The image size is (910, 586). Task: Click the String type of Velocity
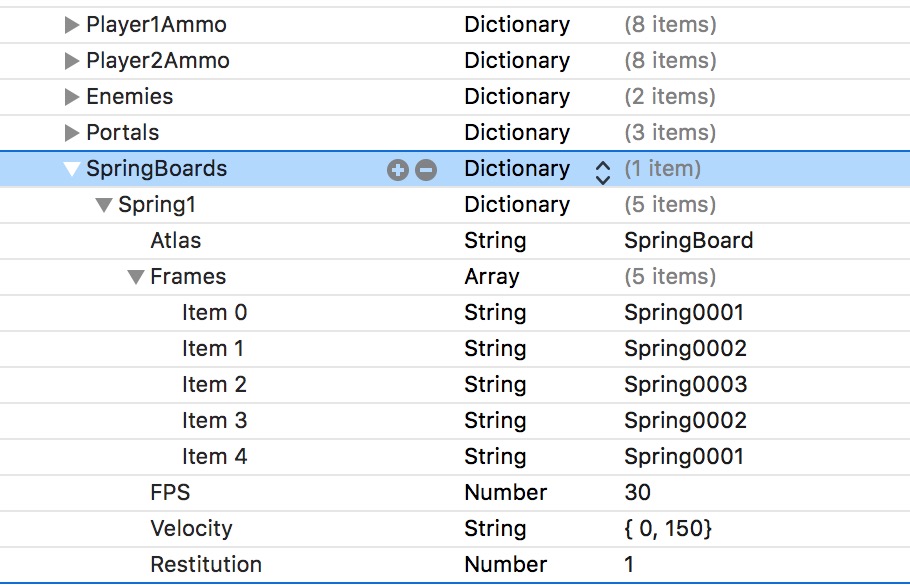495,529
